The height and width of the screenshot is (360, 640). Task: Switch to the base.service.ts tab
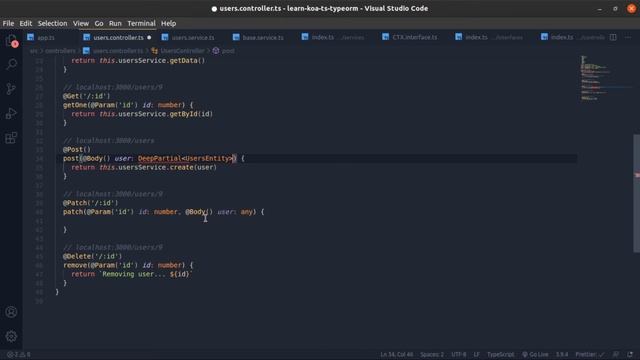click(x=262, y=38)
